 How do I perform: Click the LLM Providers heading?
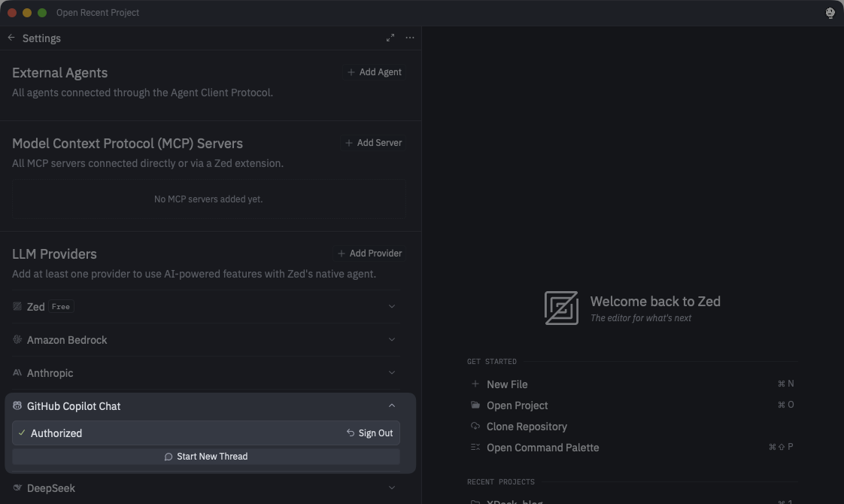(54, 254)
